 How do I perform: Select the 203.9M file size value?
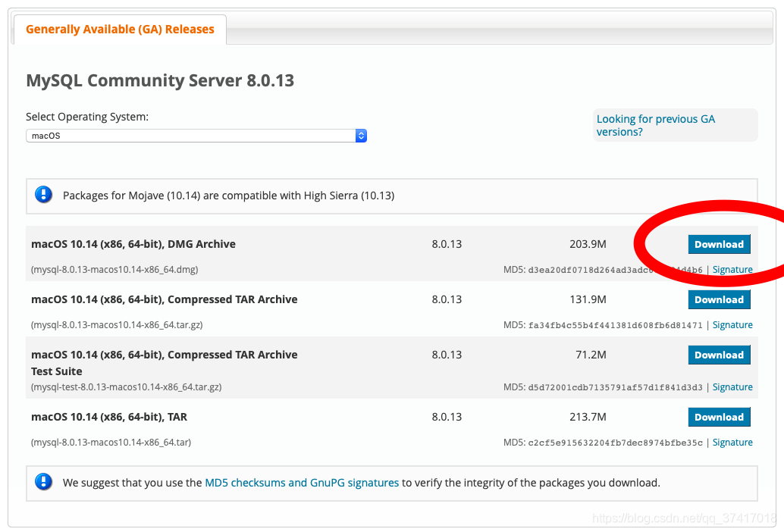[x=588, y=244]
